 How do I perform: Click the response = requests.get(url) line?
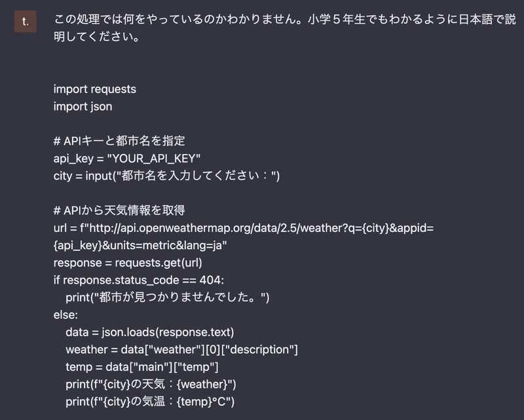pyautogui.click(x=128, y=263)
